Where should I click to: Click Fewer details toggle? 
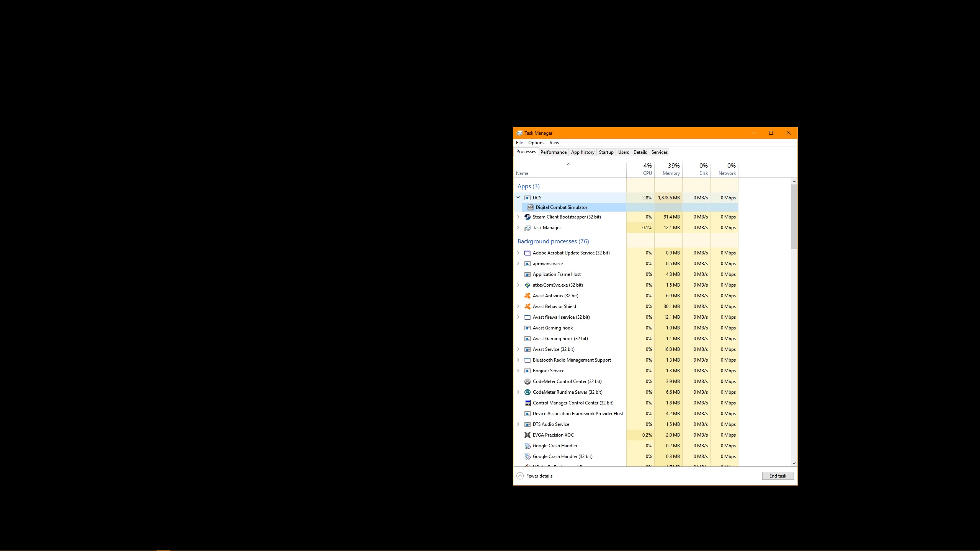534,476
